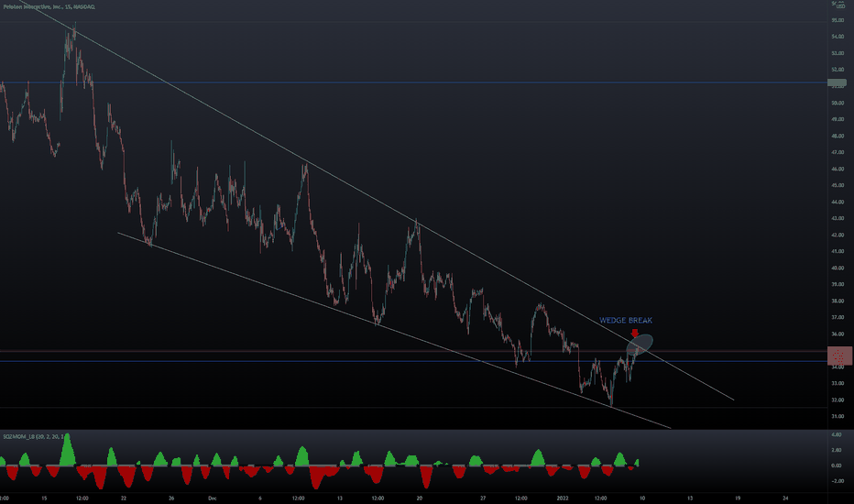Screen dimensions: 854x504
Task: Click the 26 date label on time axis
Action: (171, 498)
